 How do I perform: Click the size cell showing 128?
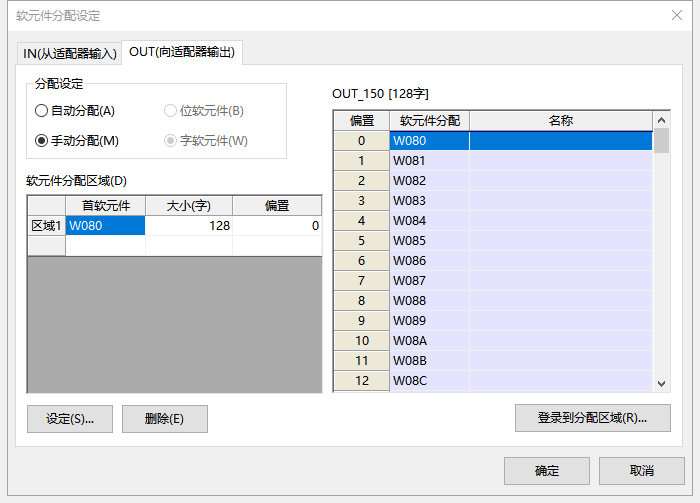click(189, 226)
